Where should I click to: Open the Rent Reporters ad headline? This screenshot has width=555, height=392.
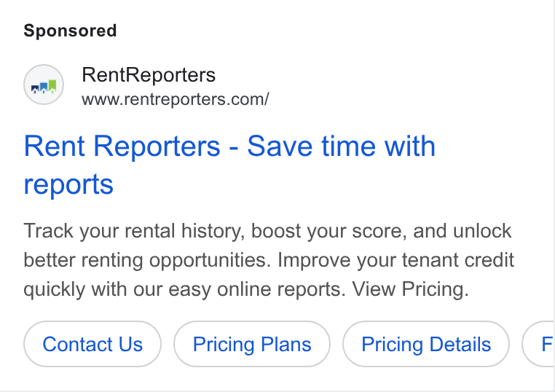click(229, 165)
